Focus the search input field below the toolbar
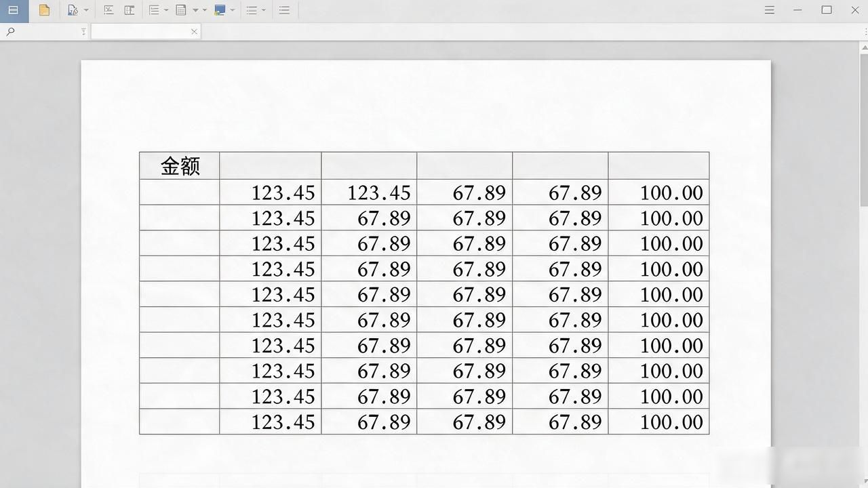 [x=146, y=32]
